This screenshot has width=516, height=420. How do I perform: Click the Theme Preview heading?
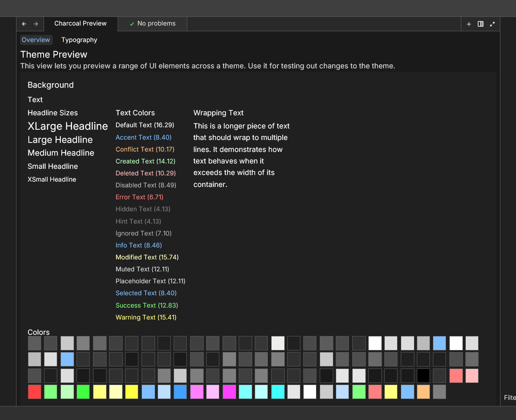coord(54,54)
